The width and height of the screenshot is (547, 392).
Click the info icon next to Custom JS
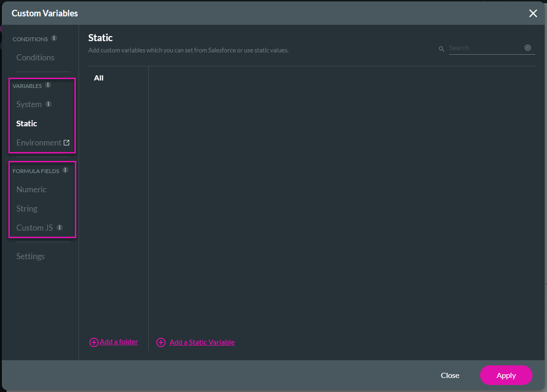[x=59, y=228]
